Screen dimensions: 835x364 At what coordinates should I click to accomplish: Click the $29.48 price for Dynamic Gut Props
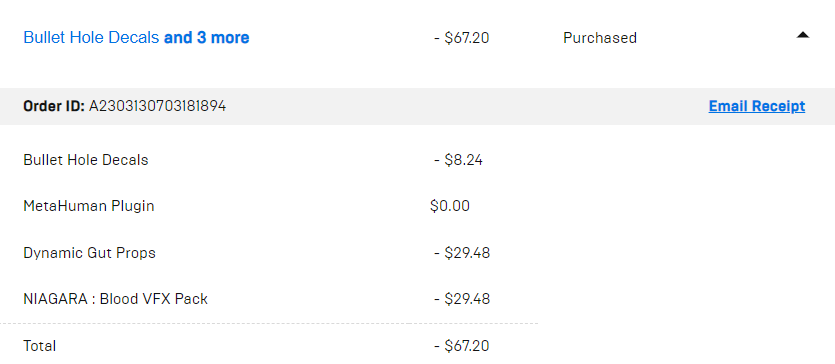click(x=462, y=253)
